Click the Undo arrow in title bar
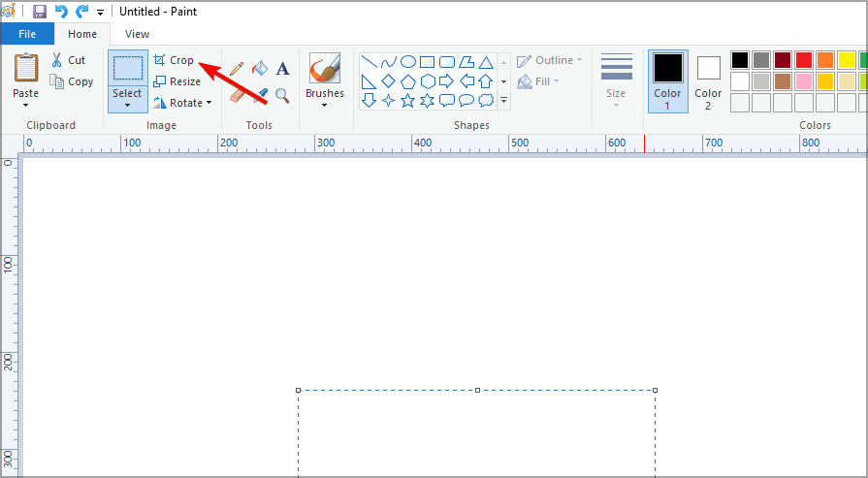Viewport: 868px width, 478px height. click(61, 12)
